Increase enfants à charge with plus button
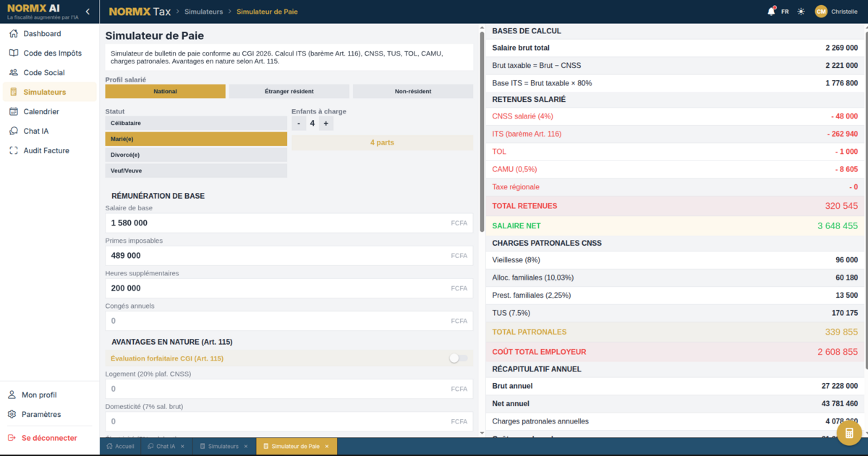 [326, 124]
